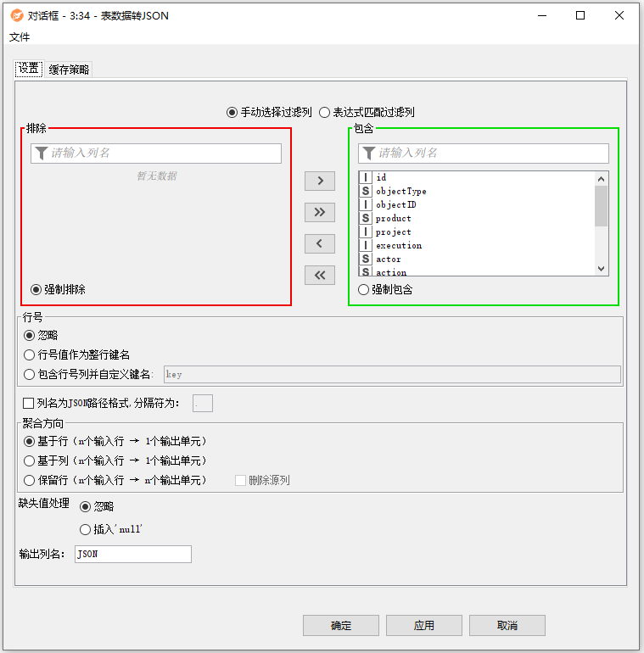Screen dimensions: 644x653
Task: Click the column list scrollbar thumb
Action: pos(601,206)
